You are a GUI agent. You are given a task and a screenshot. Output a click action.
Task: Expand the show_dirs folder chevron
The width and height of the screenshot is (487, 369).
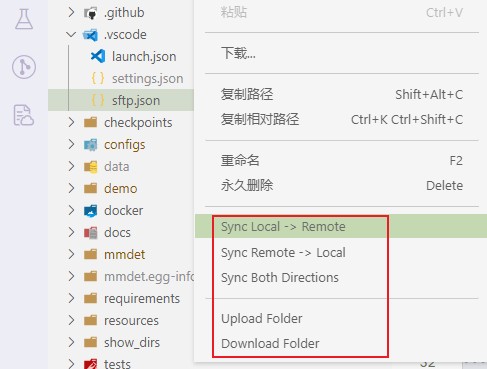(71, 342)
